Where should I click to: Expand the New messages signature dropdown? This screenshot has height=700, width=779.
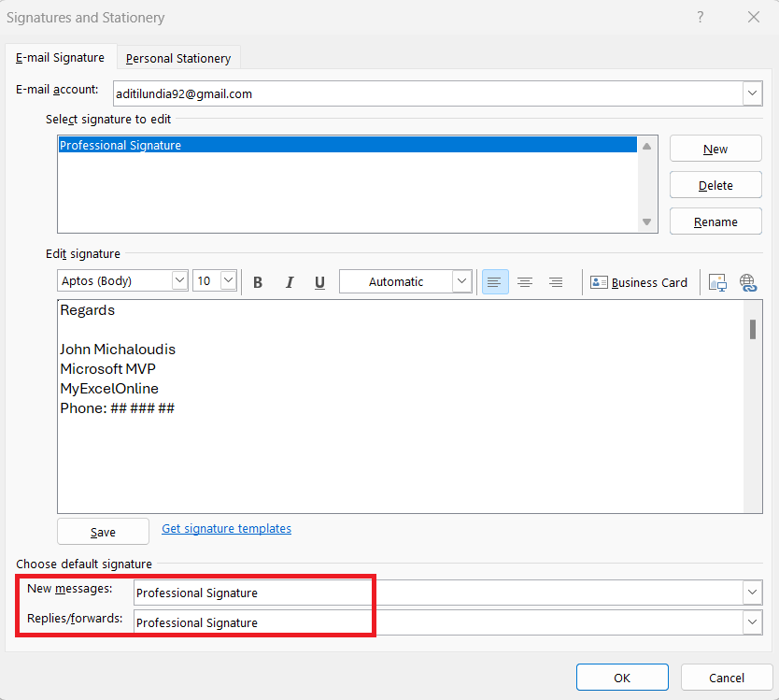[752, 593]
